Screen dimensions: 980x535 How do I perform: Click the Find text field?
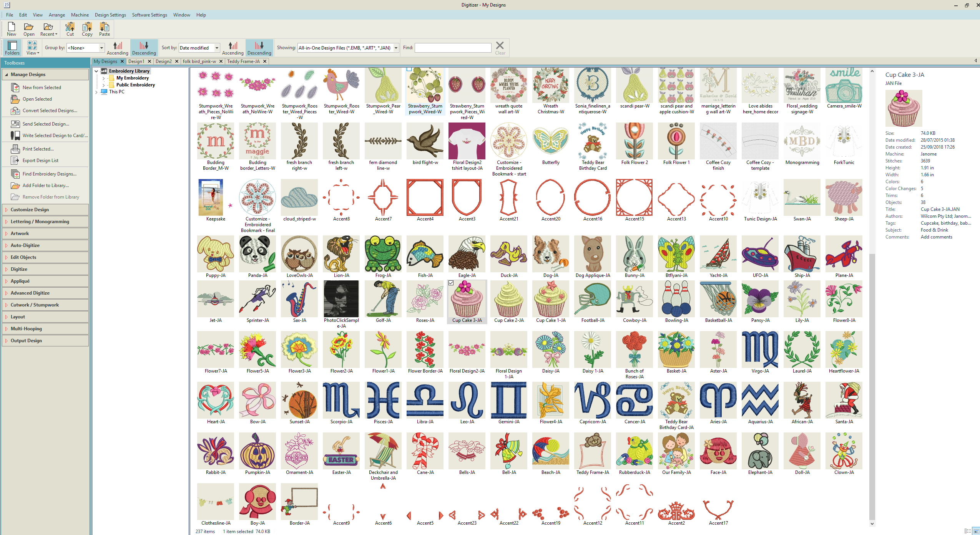(x=453, y=48)
